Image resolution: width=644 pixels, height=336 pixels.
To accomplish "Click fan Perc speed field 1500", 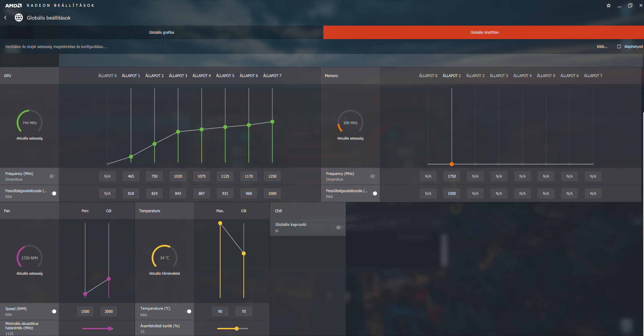I will (x=85, y=311).
